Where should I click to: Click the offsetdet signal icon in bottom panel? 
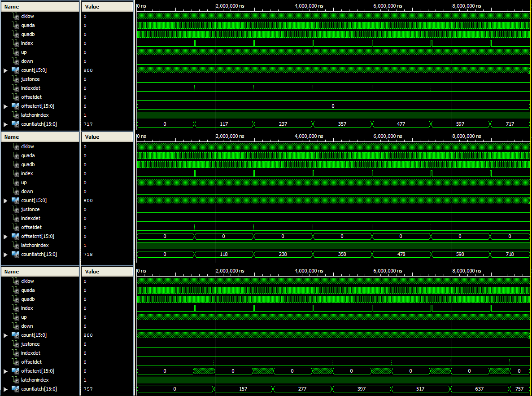15,362
